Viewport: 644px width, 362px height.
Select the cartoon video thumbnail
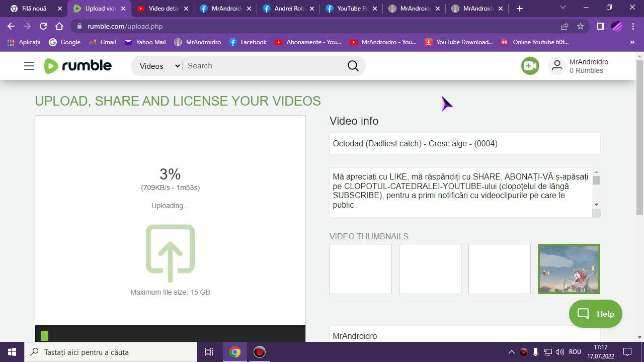[569, 269]
